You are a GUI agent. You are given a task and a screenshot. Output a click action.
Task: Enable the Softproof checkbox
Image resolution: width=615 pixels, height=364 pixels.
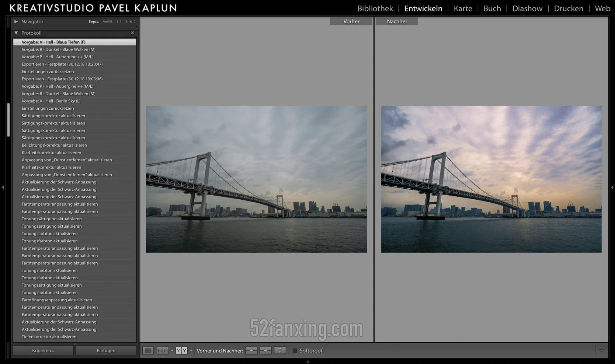295,351
